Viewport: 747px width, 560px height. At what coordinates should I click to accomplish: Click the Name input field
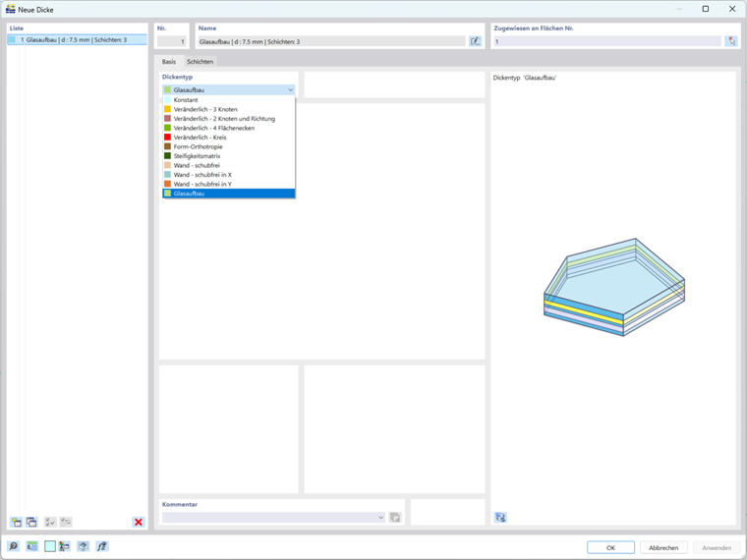pyautogui.click(x=332, y=41)
